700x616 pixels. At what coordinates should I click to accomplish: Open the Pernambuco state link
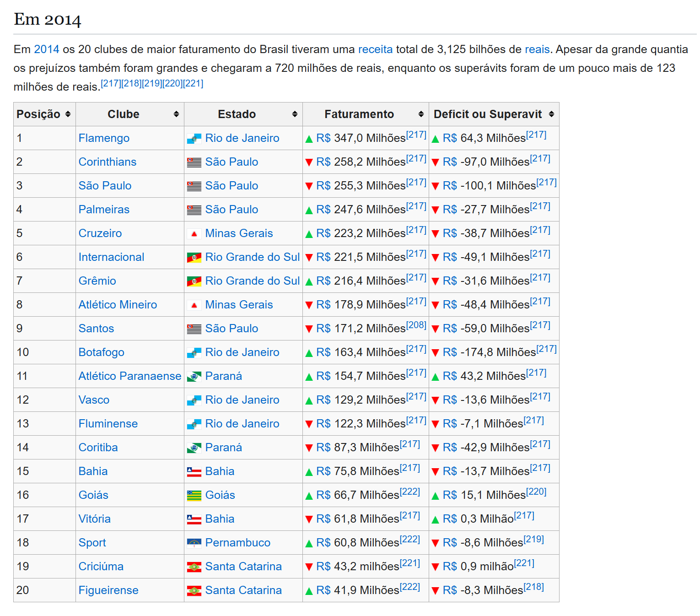(x=238, y=543)
